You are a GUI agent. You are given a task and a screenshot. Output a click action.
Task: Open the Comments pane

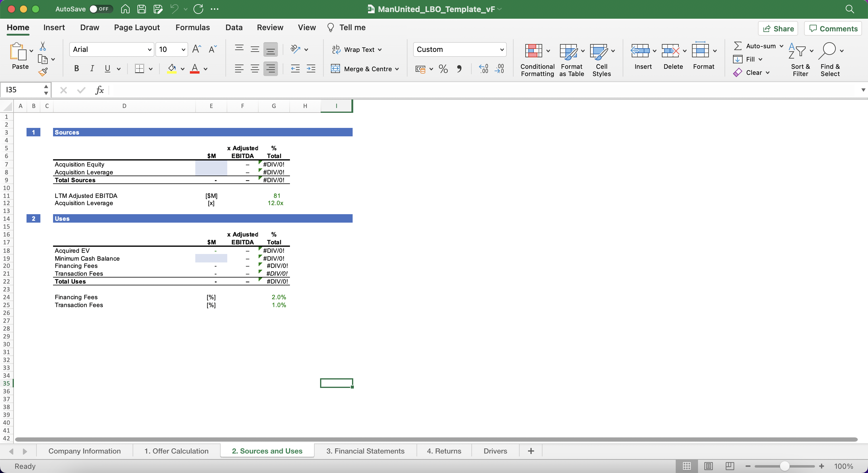tap(833, 29)
